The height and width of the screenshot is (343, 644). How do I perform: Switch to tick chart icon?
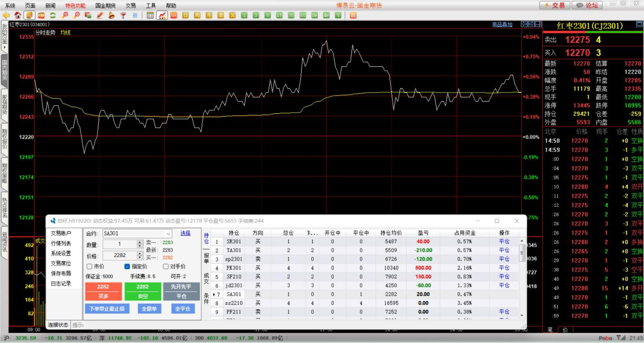(x=174, y=15)
